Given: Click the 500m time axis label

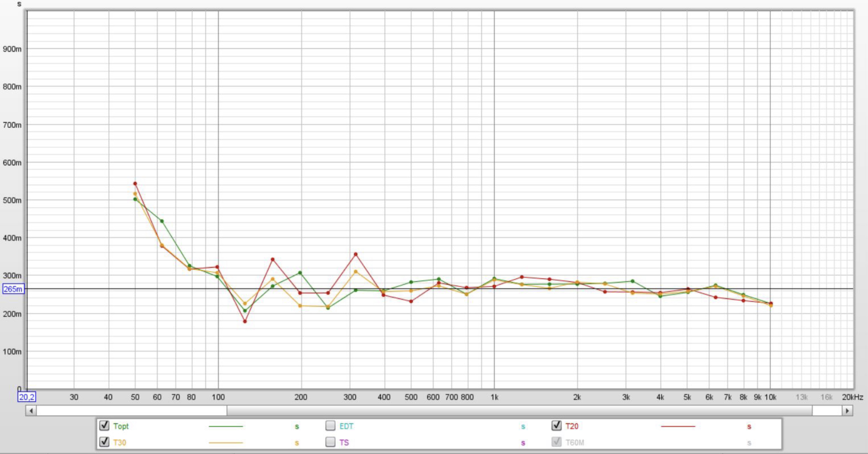Looking at the screenshot, I should 12,200.
